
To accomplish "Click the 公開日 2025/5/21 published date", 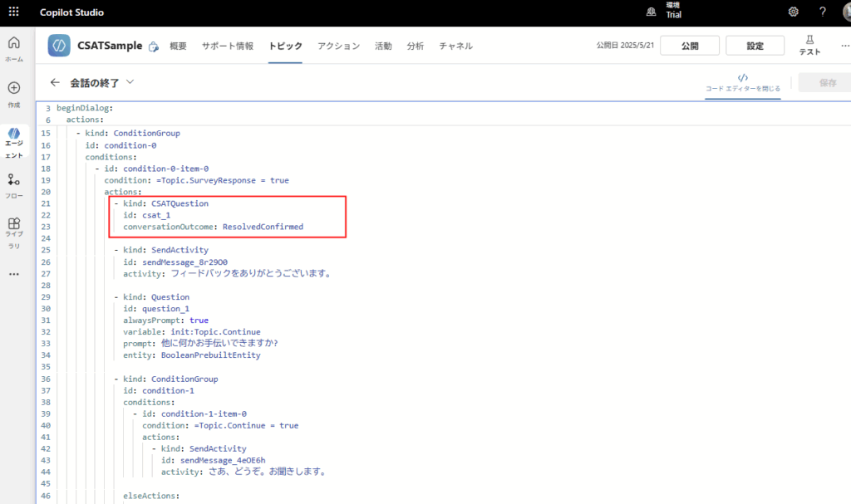I will coord(625,46).
